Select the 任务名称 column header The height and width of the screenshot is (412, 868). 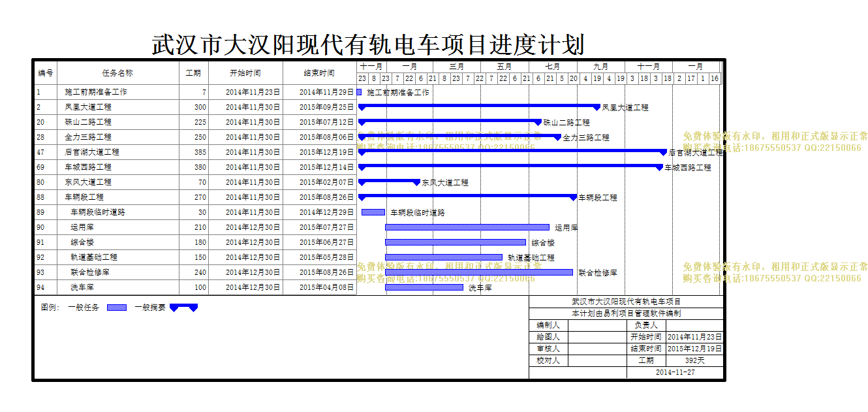click(117, 73)
